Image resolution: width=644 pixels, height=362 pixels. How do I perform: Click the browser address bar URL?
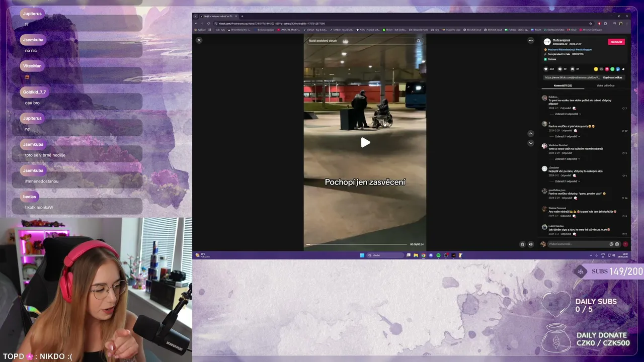[272, 23]
